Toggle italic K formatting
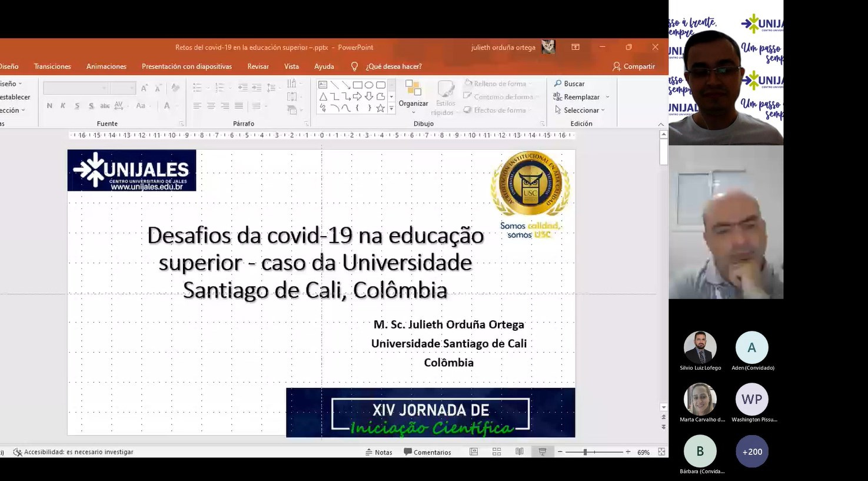The width and height of the screenshot is (868, 481). pos(63,106)
